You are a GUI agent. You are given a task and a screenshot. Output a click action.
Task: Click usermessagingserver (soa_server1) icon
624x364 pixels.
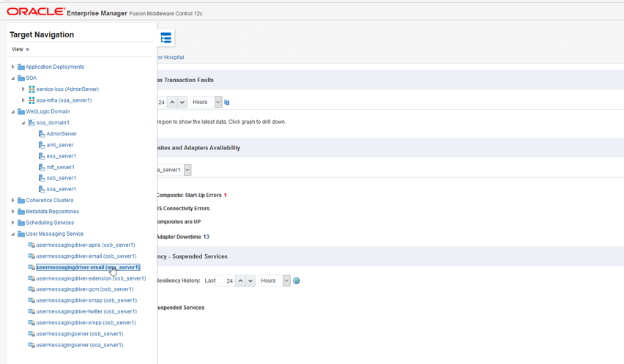click(x=31, y=345)
